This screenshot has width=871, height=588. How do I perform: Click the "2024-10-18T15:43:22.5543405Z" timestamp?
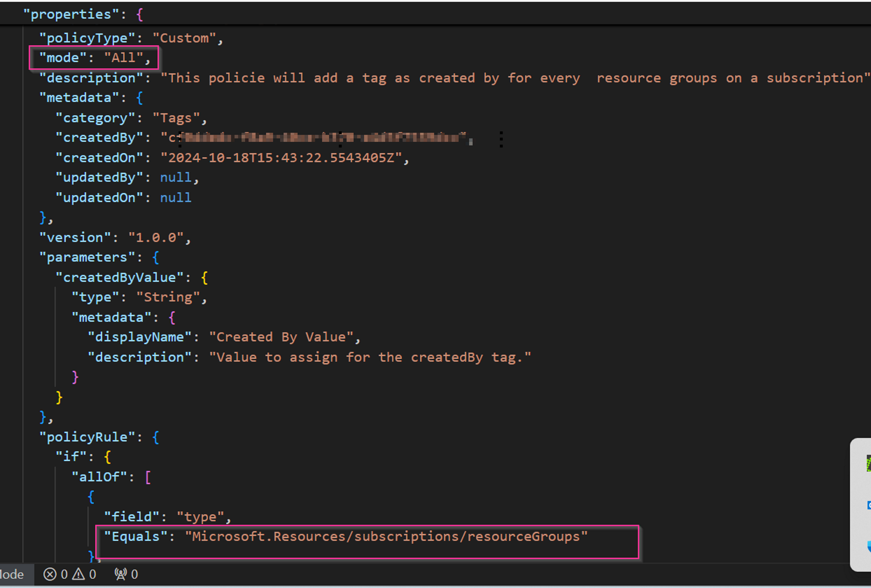(x=281, y=158)
